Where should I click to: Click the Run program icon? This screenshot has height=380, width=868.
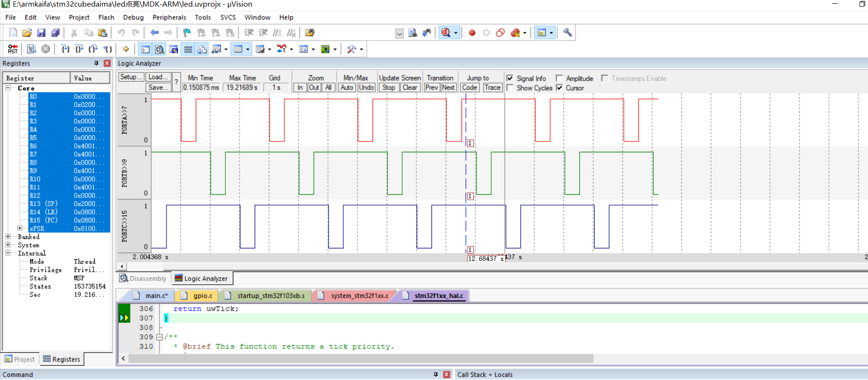click(32, 49)
